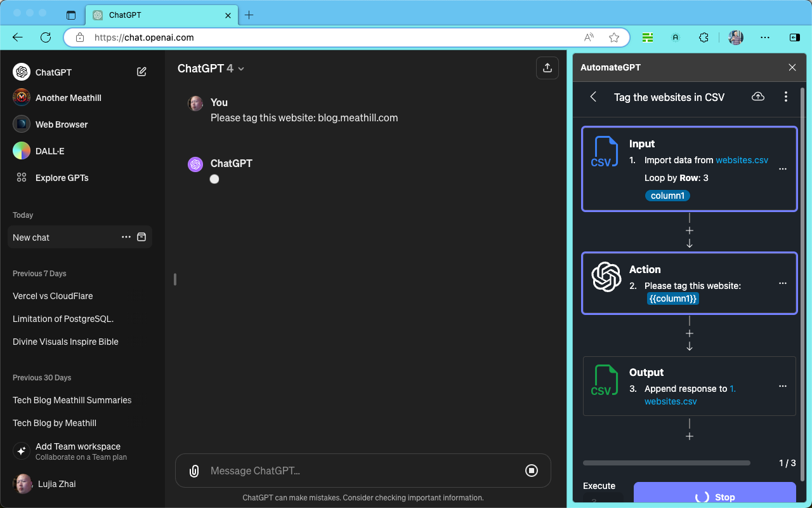The image size is (812, 508).
Task: Open the Output step options menu
Action: coord(783,386)
